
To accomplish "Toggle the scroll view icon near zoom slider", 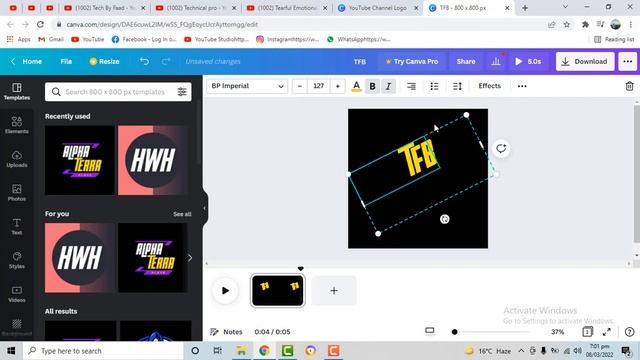I will point(429,331).
